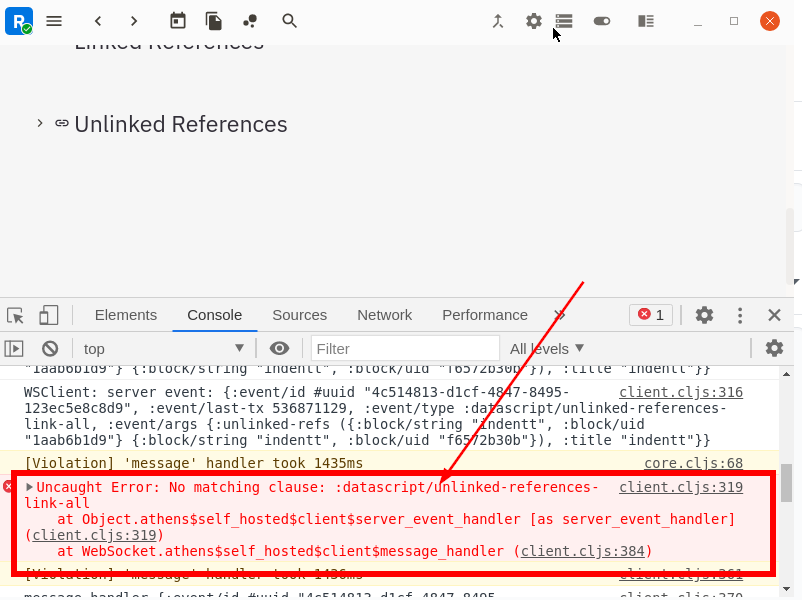The width and height of the screenshot is (802, 600).
Task: Expand the Uncaught Error stack trace
Action: tap(29, 487)
